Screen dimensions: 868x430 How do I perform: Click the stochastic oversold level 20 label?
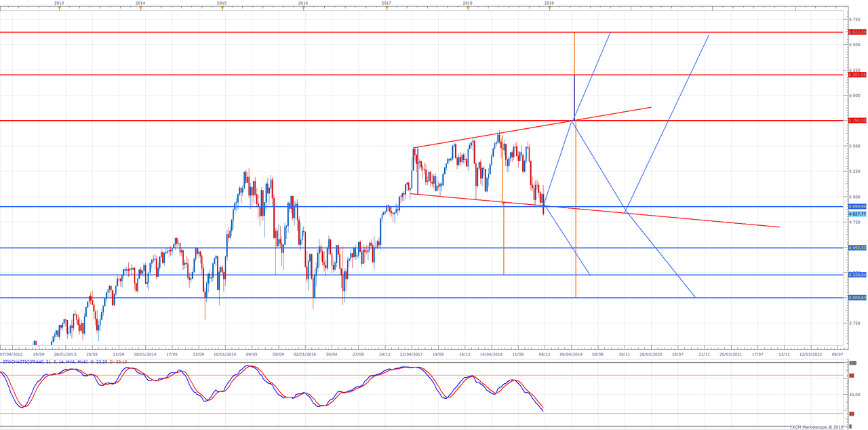coord(851,414)
